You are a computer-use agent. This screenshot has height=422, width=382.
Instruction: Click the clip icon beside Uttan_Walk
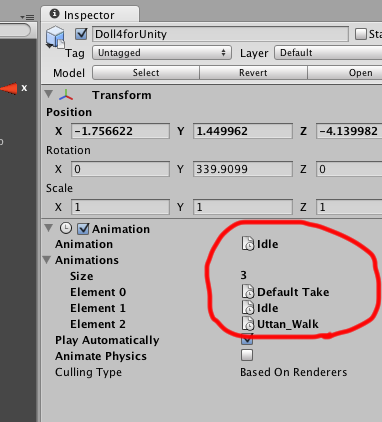tap(248, 324)
